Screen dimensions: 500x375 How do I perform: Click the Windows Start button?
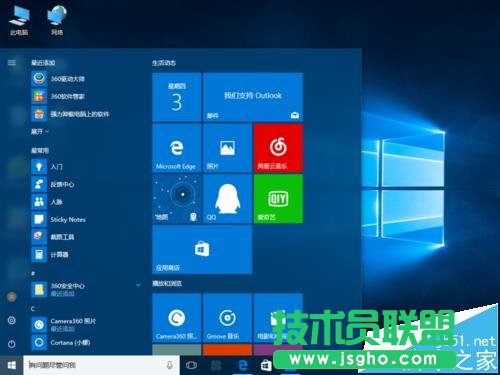click(12, 365)
